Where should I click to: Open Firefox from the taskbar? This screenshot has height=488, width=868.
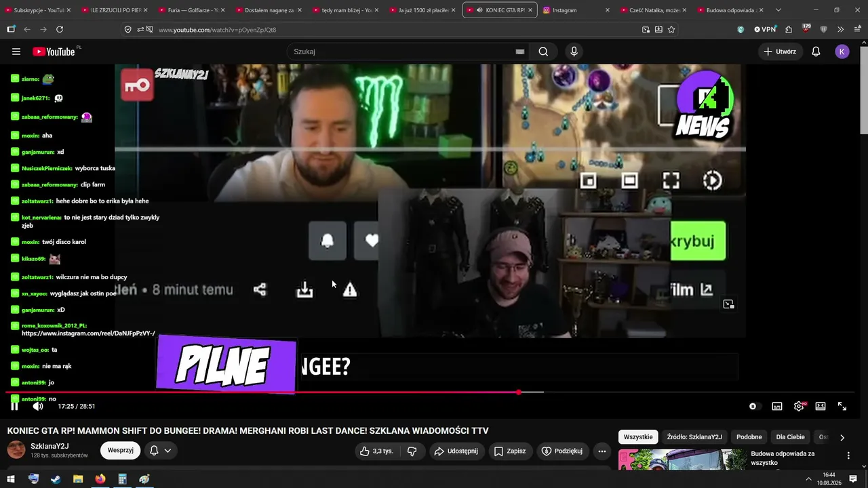100,479
